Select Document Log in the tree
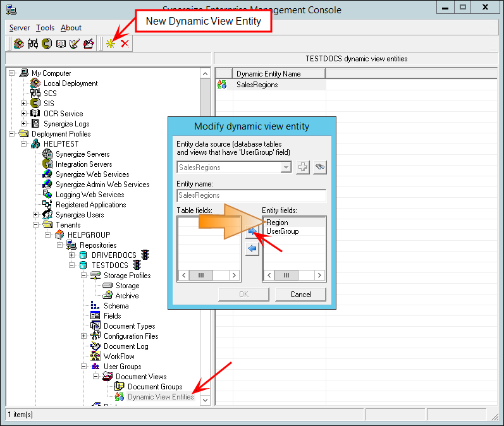504x426 pixels. pos(126,346)
